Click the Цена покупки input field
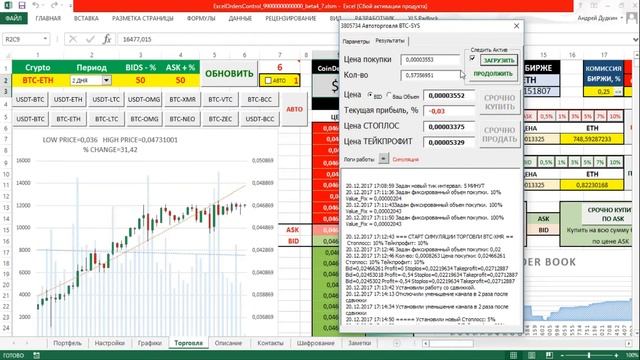The width and height of the screenshot is (640, 360). point(430,60)
